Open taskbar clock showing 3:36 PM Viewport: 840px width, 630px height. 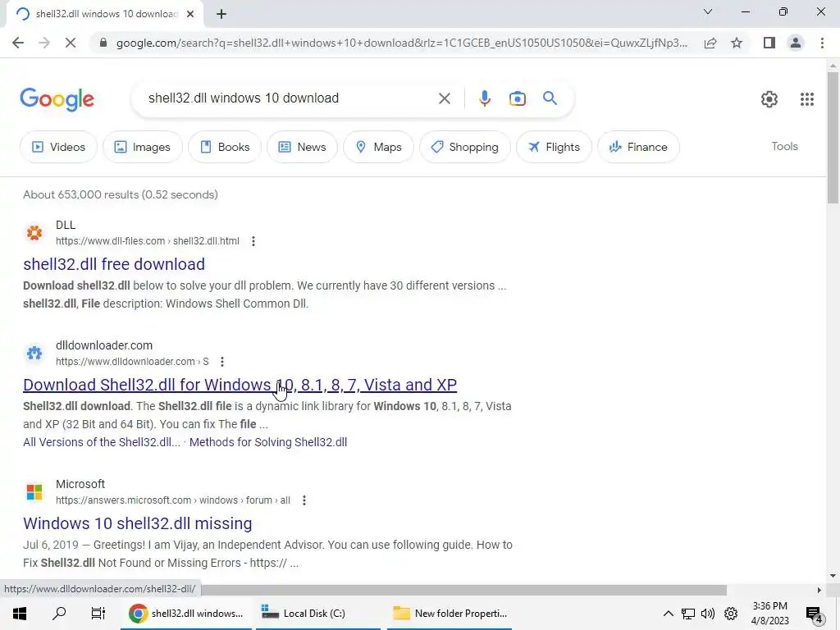tap(769, 614)
